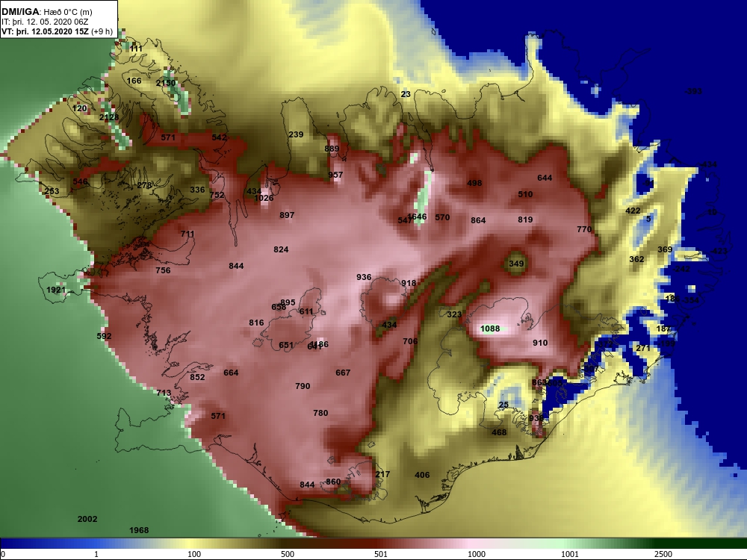Screen dimensions: 747x560
Task: Click the map value 323
Action: [x=454, y=314]
